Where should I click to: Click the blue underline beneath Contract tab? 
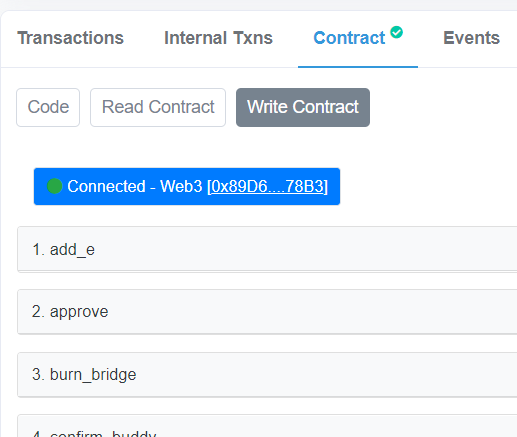point(358,67)
